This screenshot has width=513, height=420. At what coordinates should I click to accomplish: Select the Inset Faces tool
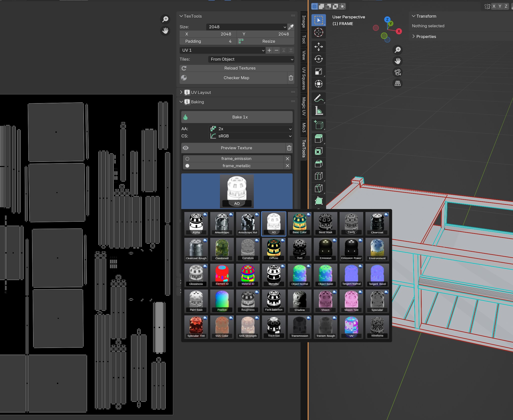(319, 151)
